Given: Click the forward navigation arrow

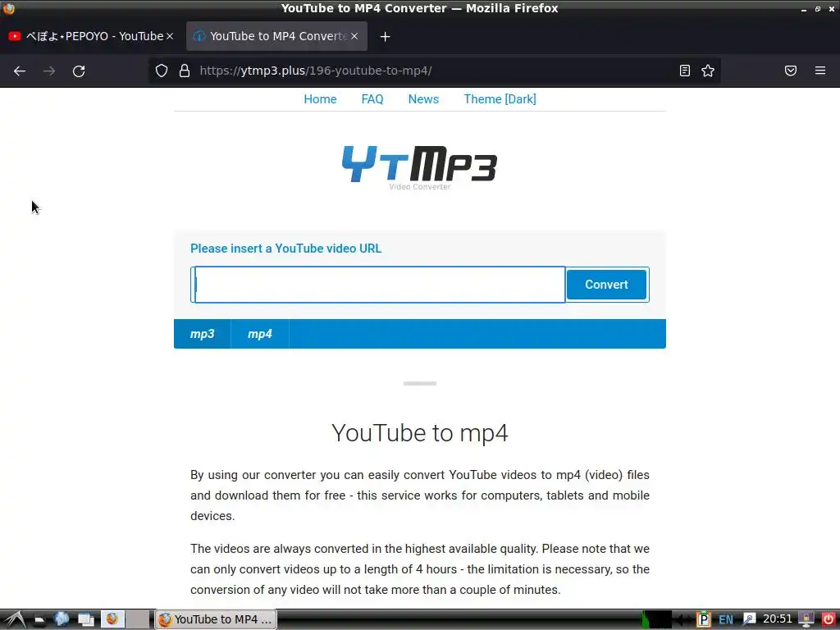Looking at the screenshot, I should (x=49, y=71).
